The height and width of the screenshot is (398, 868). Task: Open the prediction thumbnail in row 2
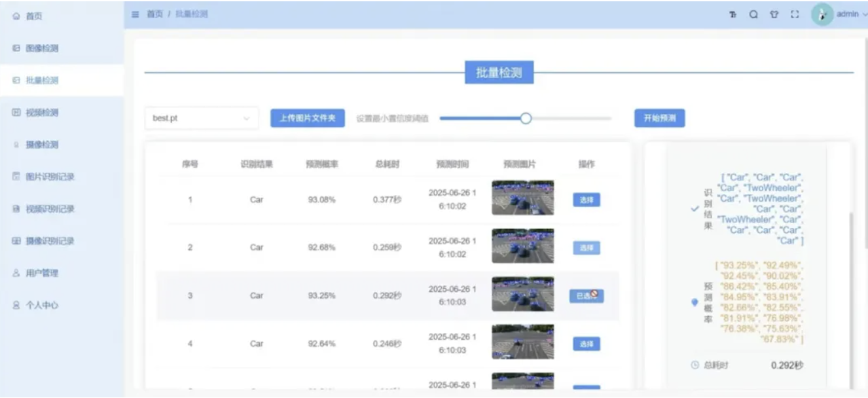coord(523,245)
